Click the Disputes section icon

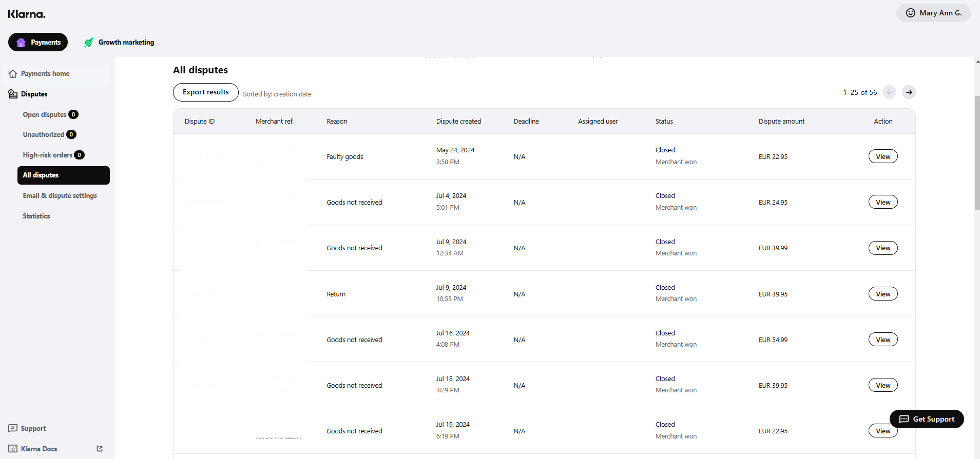click(x=13, y=94)
